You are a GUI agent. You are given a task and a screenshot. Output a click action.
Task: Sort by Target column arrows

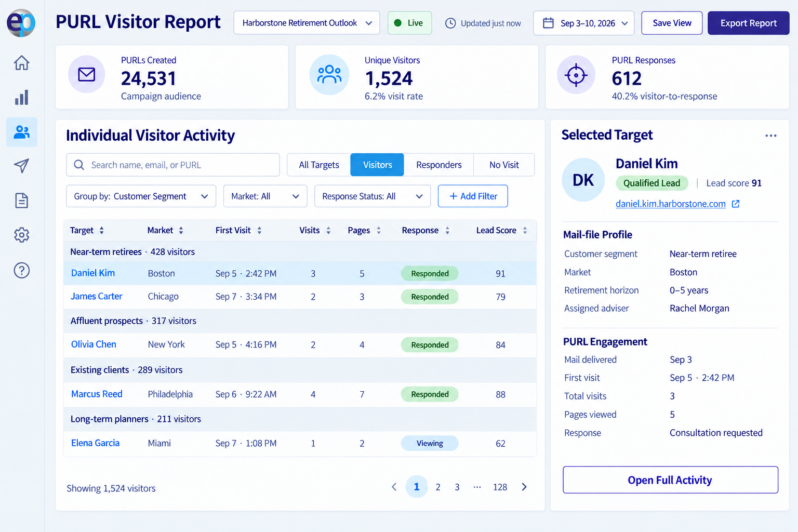coord(102,230)
